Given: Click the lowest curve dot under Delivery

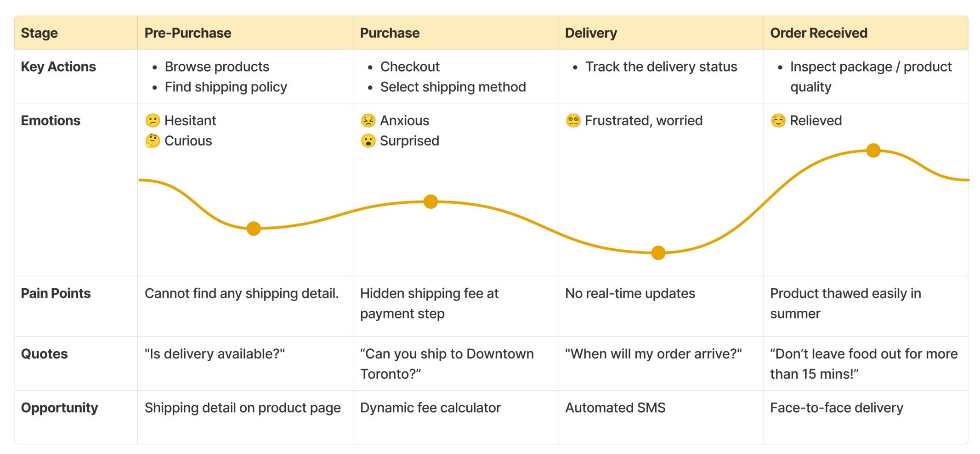Looking at the screenshot, I should pyautogui.click(x=658, y=252).
